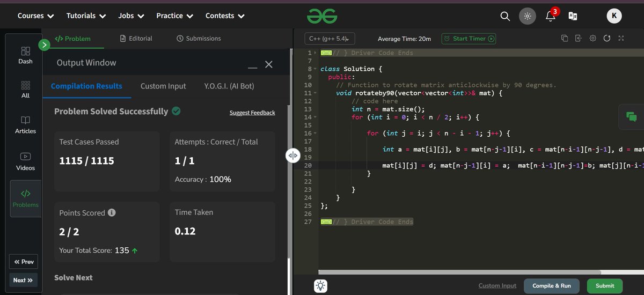The image size is (644, 295).
Task: Click the search magnifier icon
Action: click(x=505, y=16)
